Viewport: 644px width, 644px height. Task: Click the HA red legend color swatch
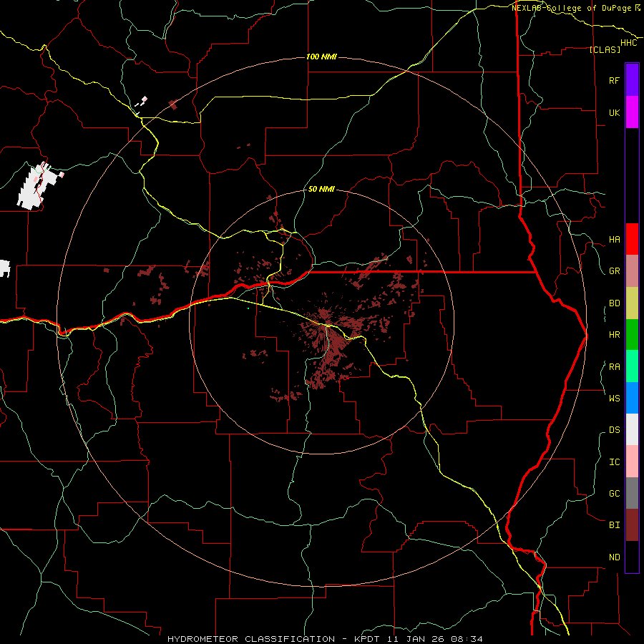[632, 239]
